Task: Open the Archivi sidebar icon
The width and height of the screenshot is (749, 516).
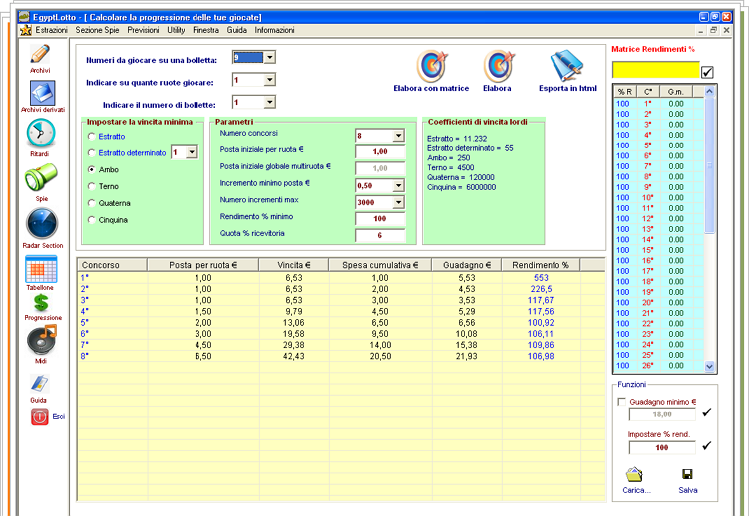Action: [40, 55]
